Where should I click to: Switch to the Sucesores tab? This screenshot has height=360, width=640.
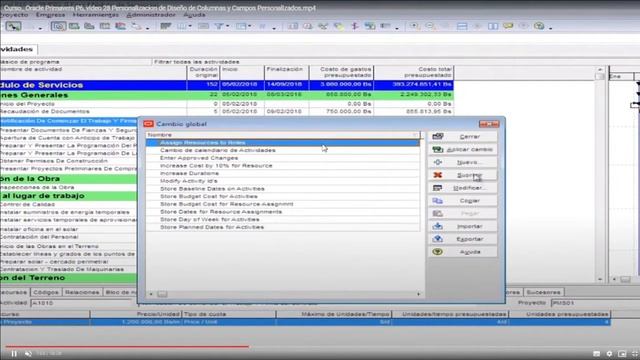click(x=543, y=292)
